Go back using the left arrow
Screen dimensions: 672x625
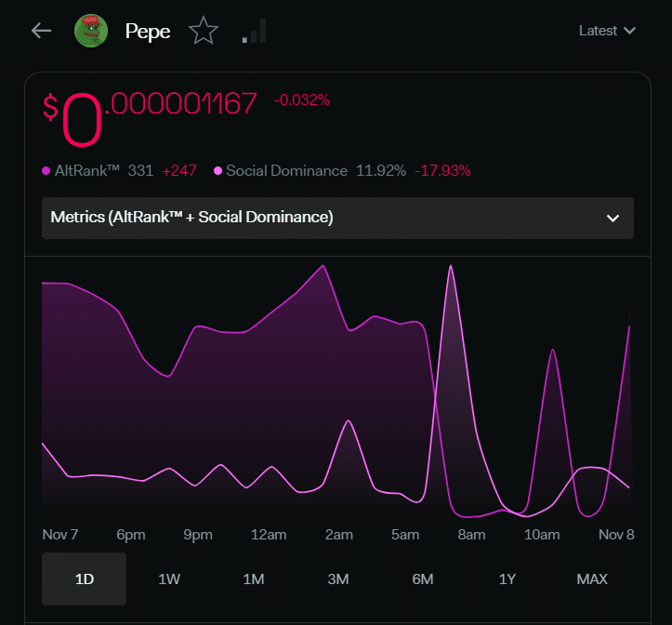coord(42,31)
